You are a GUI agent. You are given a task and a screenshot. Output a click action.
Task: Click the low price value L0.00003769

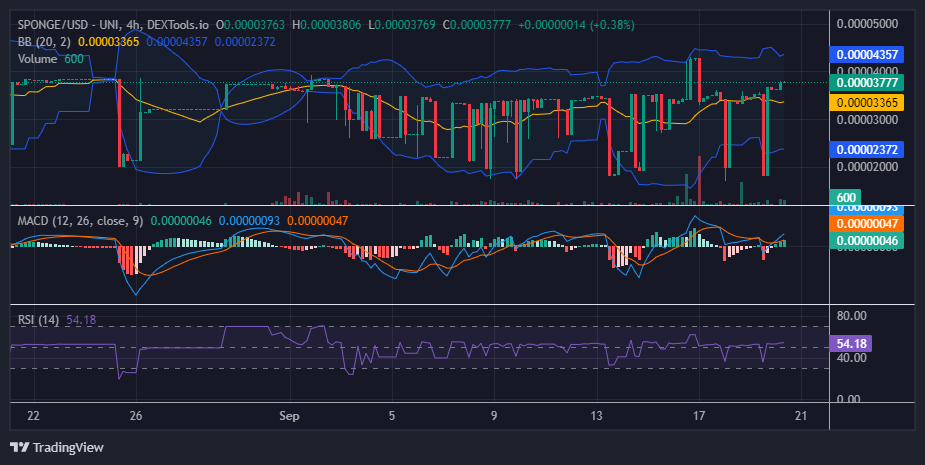click(x=402, y=25)
